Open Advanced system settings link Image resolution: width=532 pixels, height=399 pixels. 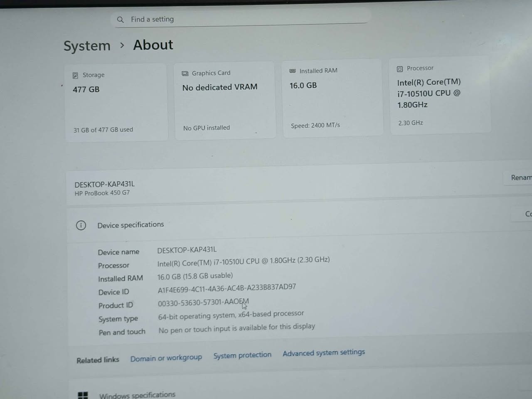pos(324,353)
